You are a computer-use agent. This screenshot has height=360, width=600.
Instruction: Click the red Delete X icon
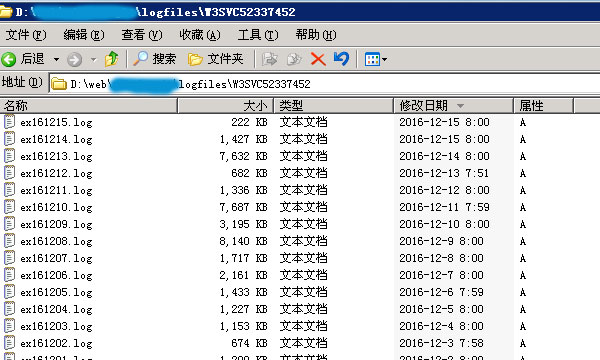[318, 59]
